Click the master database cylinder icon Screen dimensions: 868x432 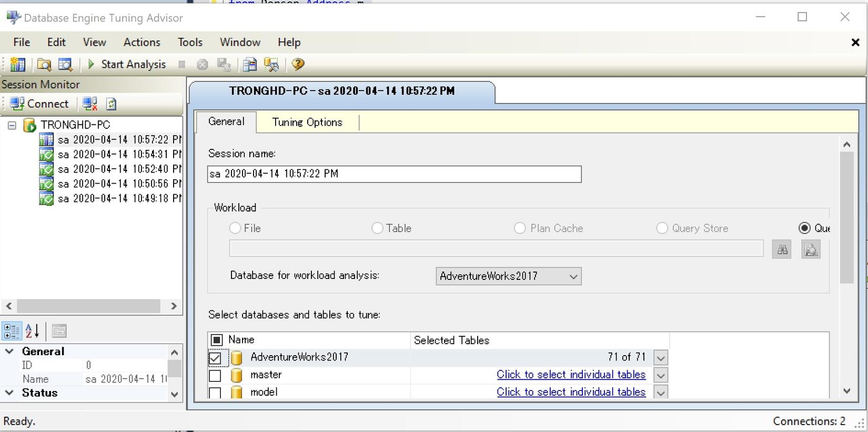pyautogui.click(x=237, y=375)
